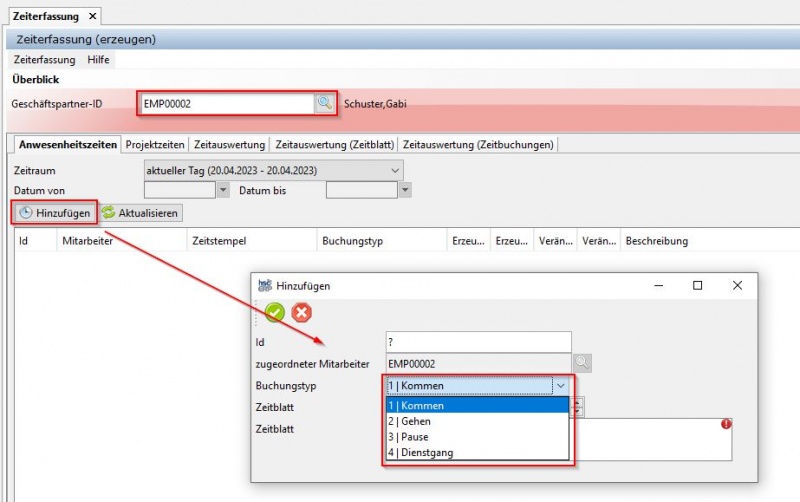Click the Geschäftspartner-ID input field
The height and width of the screenshot is (502, 800).
pyautogui.click(x=226, y=103)
